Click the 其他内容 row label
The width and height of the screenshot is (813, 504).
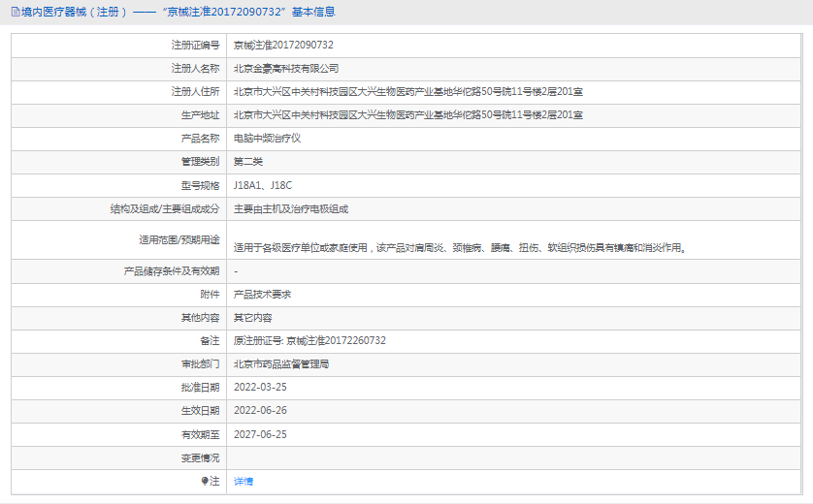pyautogui.click(x=200, y=318)
